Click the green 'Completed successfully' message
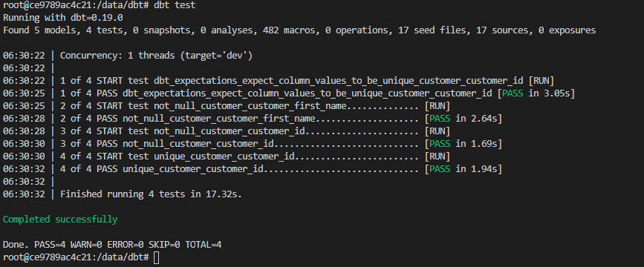The image size is (644, 267). (x=60, y=220)
